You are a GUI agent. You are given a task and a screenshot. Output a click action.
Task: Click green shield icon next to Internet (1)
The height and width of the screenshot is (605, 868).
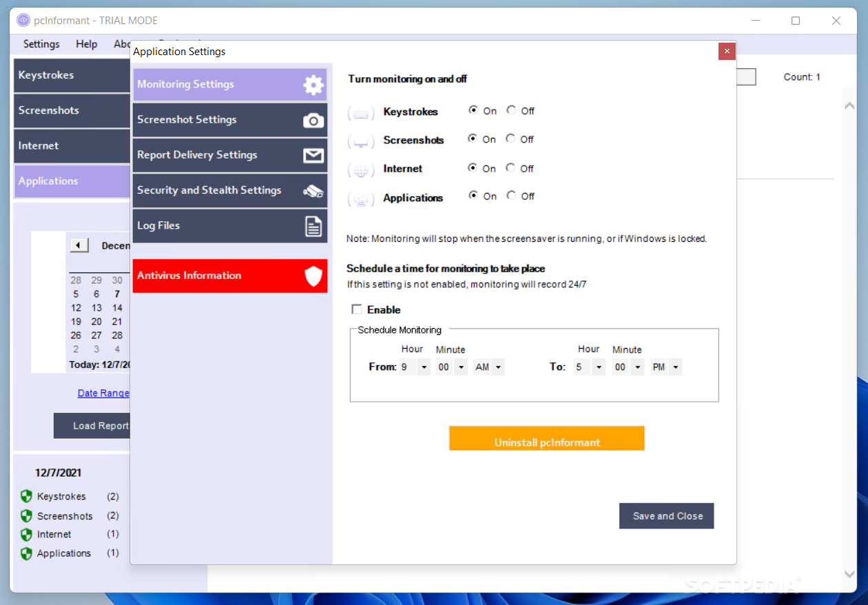(x=26, y=534)
